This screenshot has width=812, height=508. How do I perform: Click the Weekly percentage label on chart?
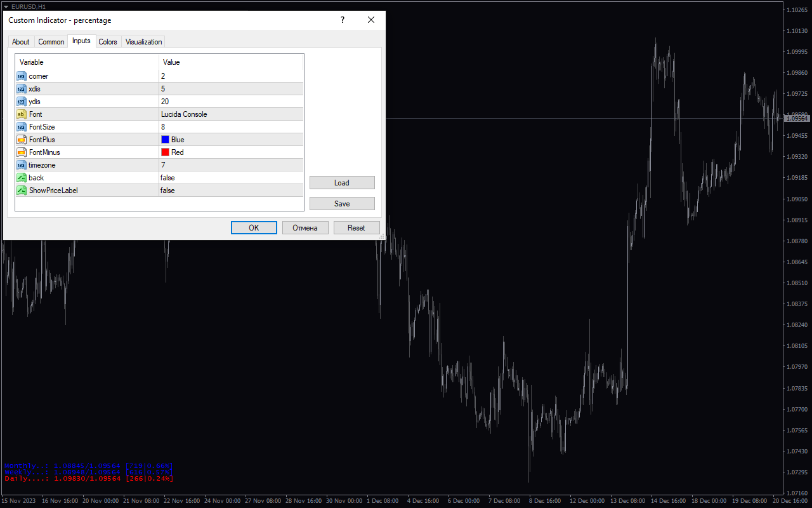(88, 472)
